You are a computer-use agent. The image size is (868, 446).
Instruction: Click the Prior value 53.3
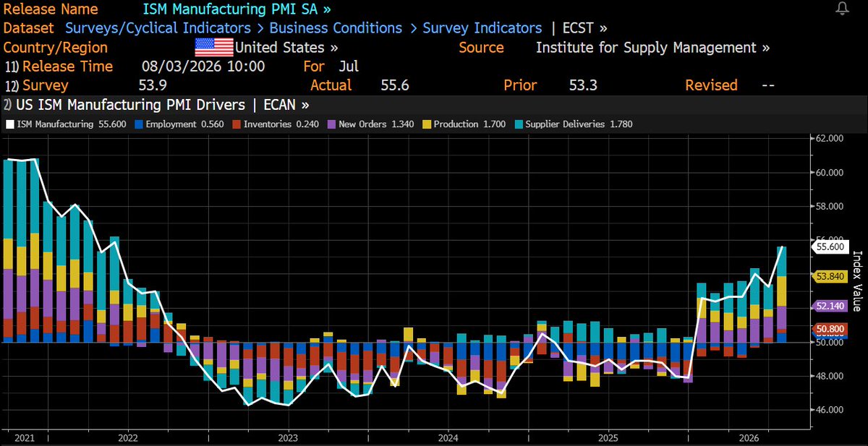pos(583,85)
